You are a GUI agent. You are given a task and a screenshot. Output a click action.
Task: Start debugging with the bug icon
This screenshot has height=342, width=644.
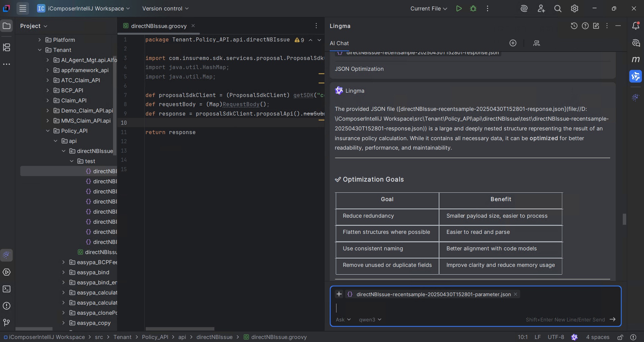click(473, 8)
